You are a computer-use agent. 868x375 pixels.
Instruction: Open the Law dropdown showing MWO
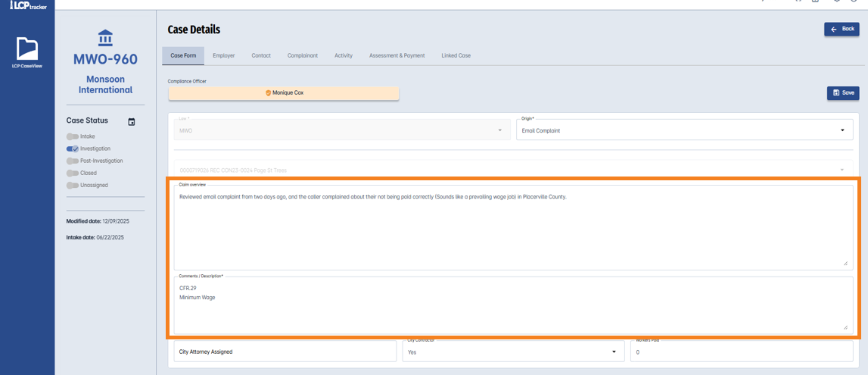(343, 130)
